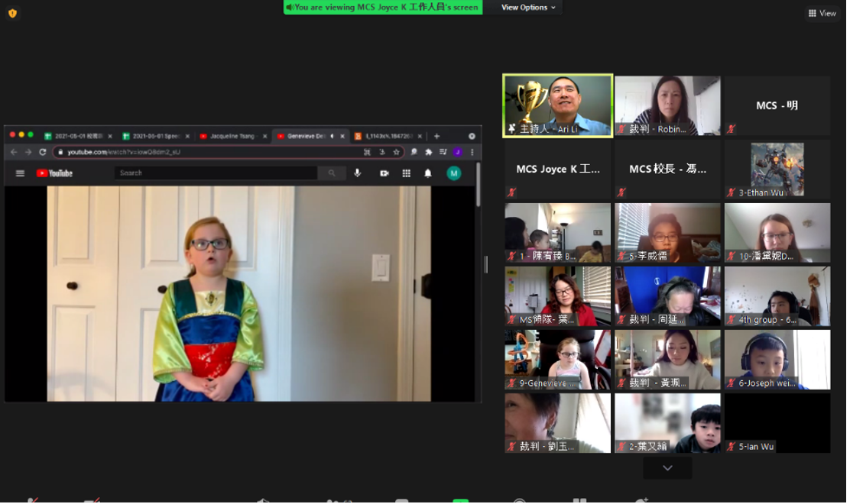The image size is (850, 504).
Task: Switch to the first 2021-05-01 spreadsheet tab
Action: coord(78,136)
